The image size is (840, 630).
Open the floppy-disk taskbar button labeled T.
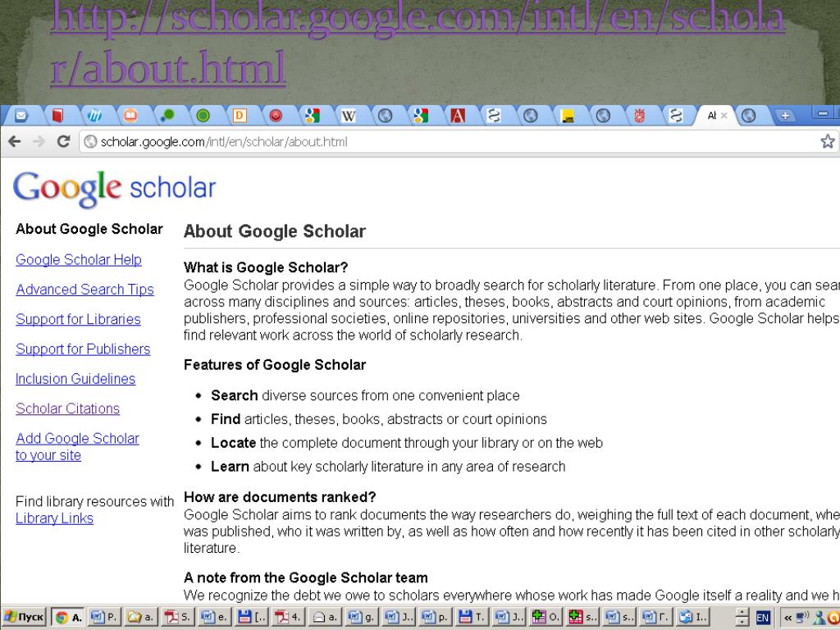click(472, 618)
